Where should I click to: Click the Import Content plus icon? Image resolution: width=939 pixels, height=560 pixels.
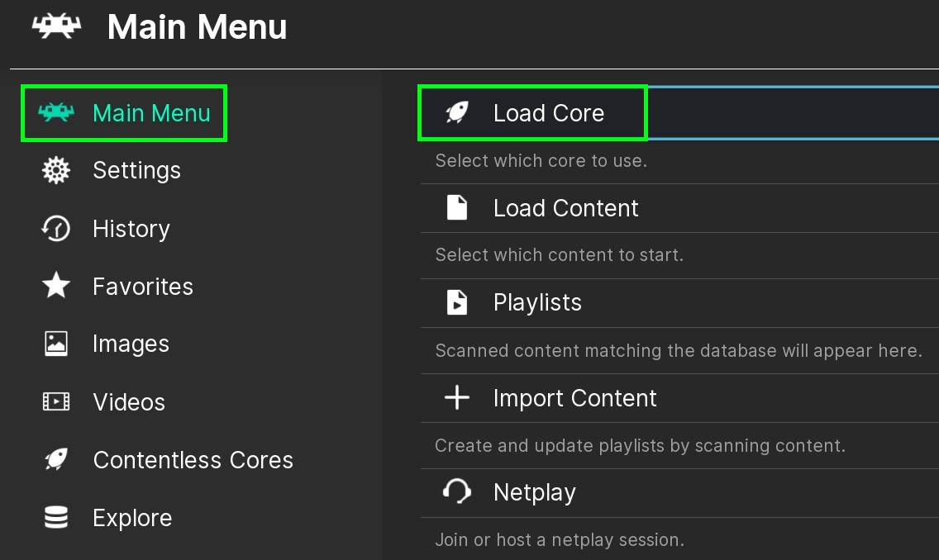457,398
